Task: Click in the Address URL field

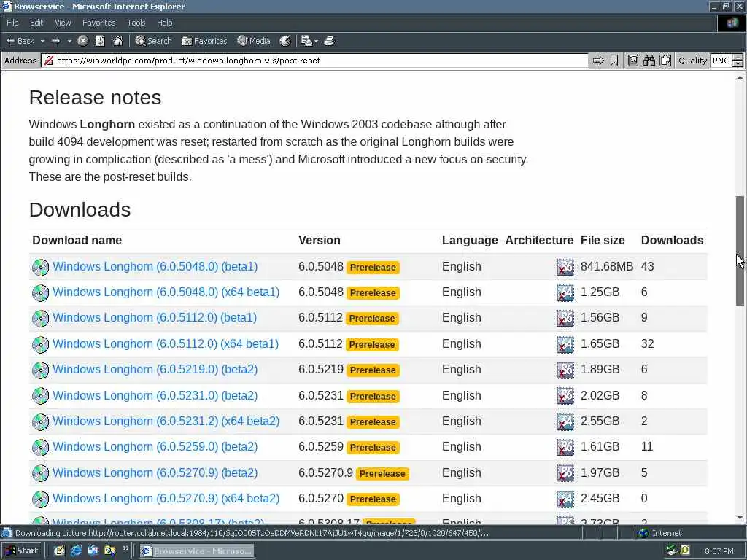Action: pyautogui.click(x=314, y=61)
